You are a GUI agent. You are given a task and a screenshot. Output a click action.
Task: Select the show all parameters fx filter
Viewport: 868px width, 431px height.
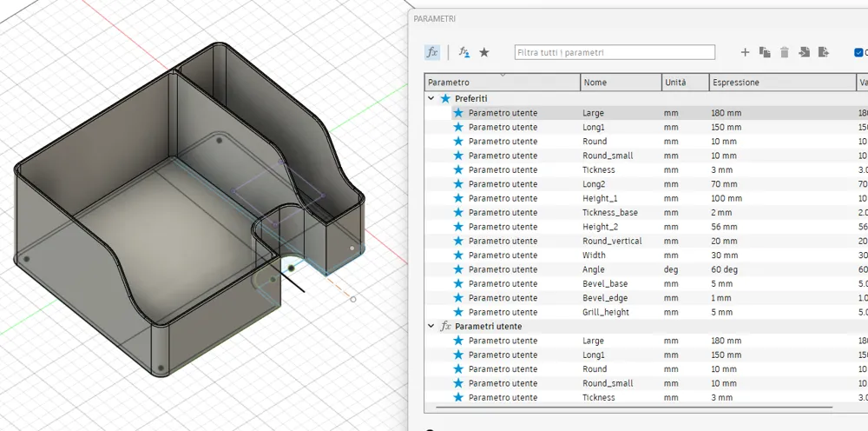(x=432, y=52)
